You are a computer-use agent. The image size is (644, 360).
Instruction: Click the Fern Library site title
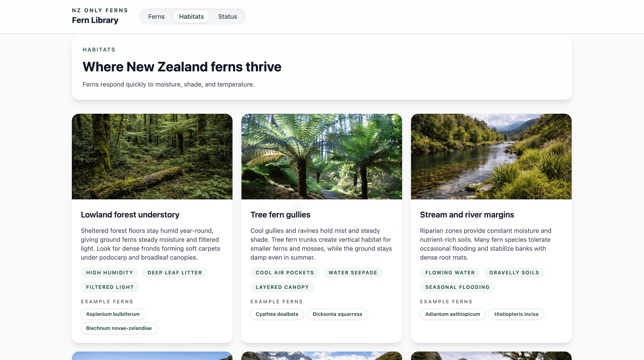[95, 20]
